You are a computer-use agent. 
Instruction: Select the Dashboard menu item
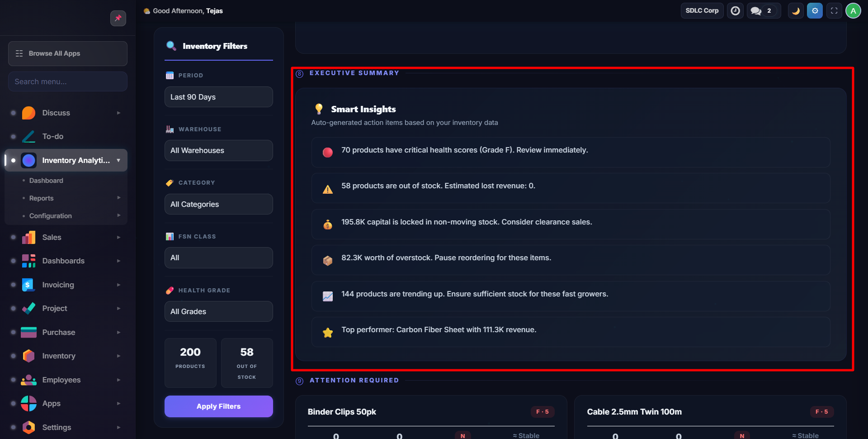click(46, 181)
